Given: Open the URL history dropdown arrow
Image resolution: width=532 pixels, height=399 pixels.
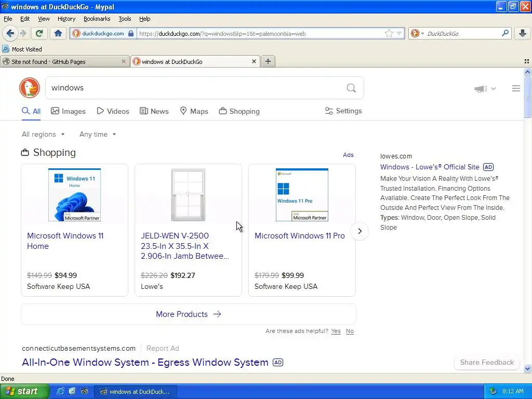Looking at the screenshot, I should 399,34.
